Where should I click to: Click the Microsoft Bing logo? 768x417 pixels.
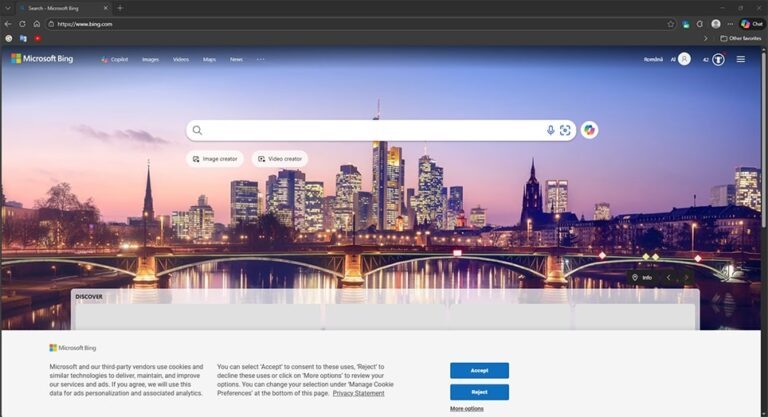pyautogui.click(x=42, y=59)
